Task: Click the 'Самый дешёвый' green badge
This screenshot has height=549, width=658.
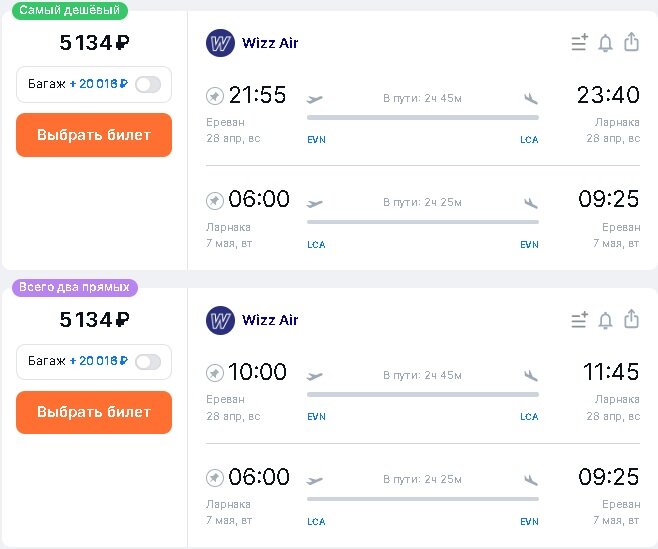Action: coord(70,10)
